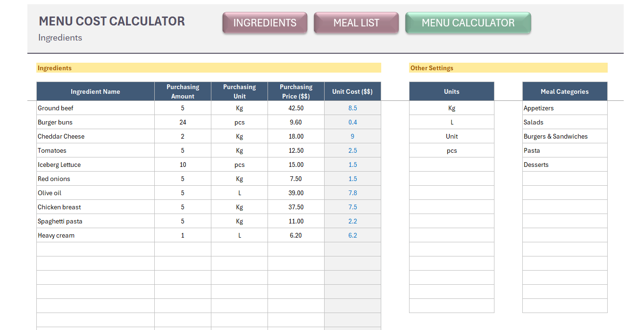This screenshot has height=330, width=644.
Task: Select Kg in the Units list
Action: pyautogui.click(x=452, y=108)
